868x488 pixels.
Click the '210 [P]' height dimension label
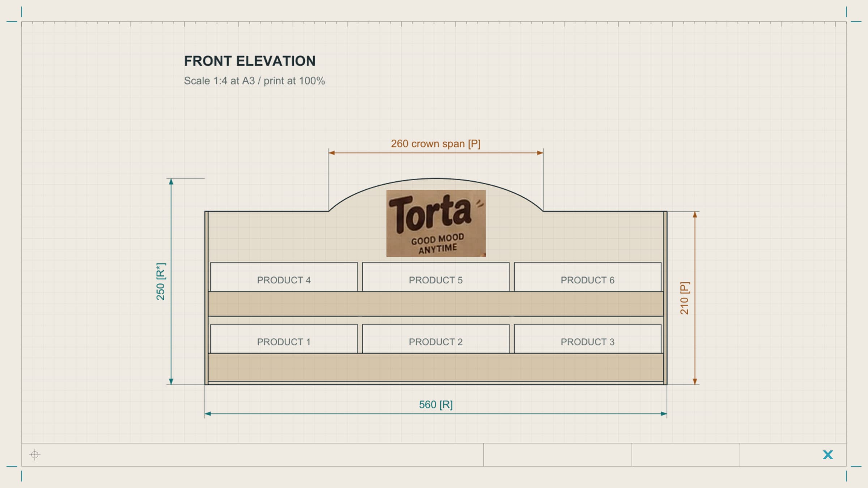(684, 298)
